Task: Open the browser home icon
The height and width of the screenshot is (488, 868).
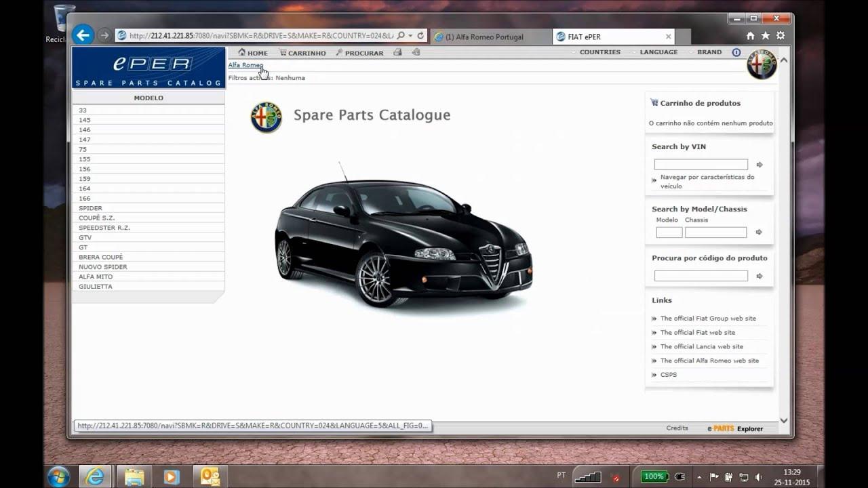Action: coord(750,36)
